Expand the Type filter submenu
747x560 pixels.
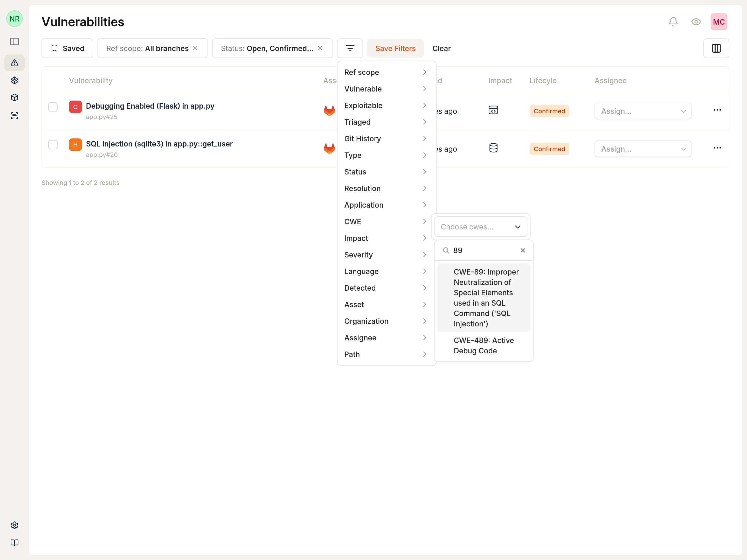click(386, 155)
